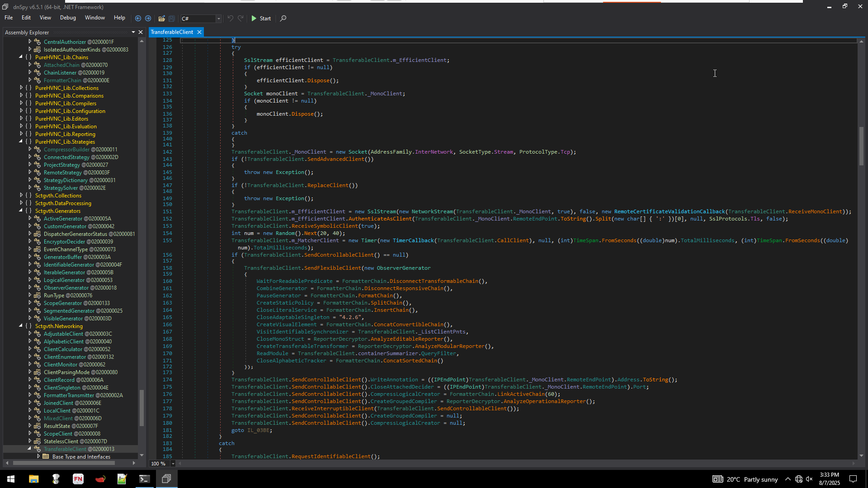Redo the last edit
868x488 pixels.
[x=241, y=19]
